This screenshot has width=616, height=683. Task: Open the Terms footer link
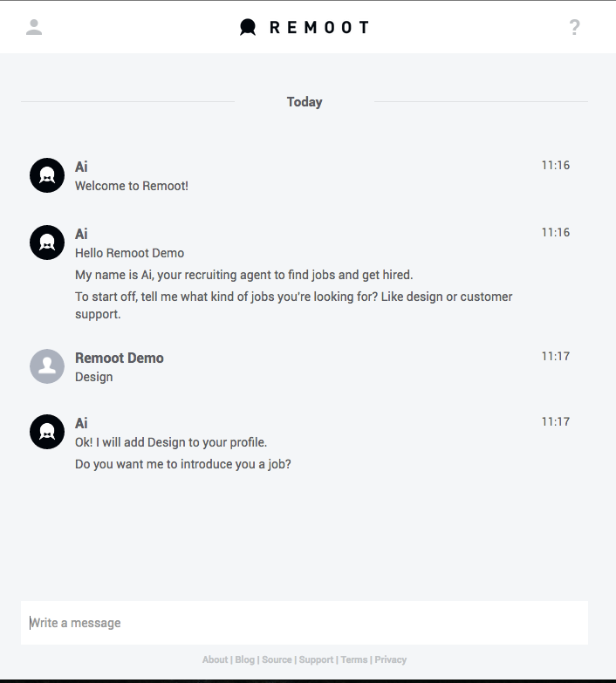[354, 659]
